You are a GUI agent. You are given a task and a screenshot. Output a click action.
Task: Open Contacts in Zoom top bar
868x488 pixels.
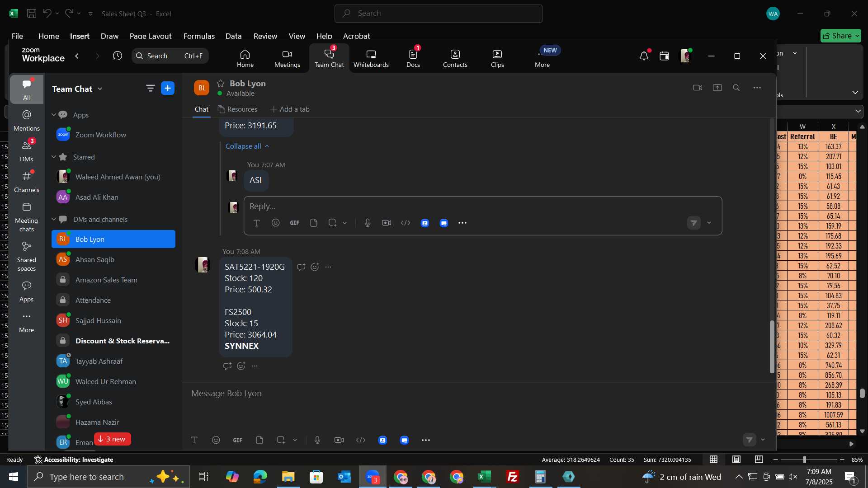455,59
